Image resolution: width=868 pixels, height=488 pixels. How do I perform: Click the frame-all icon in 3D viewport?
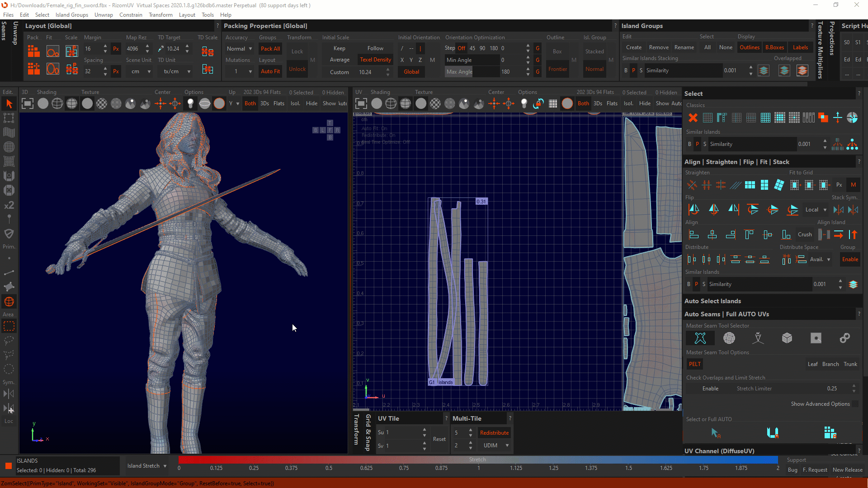pyautogui.click(x=28, y=103)
